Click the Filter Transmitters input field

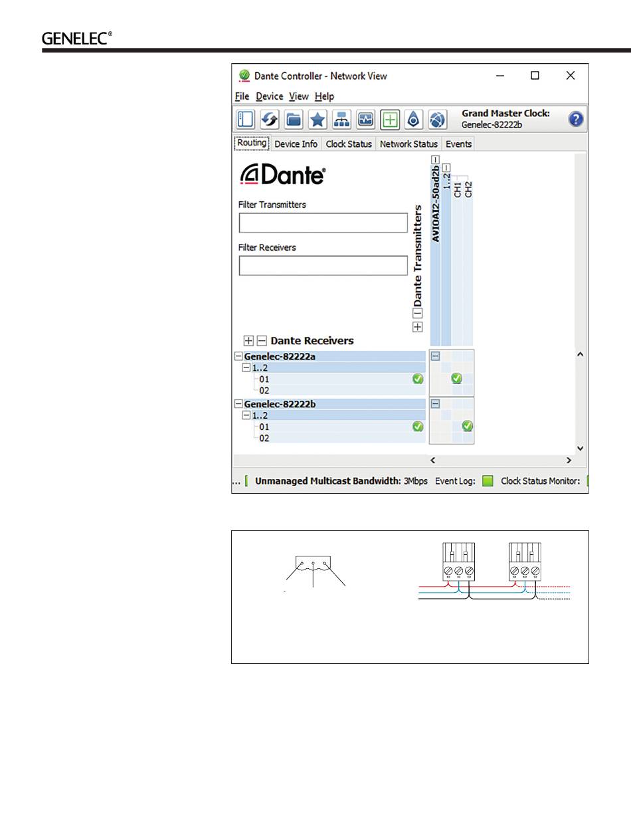click(323, 223)
